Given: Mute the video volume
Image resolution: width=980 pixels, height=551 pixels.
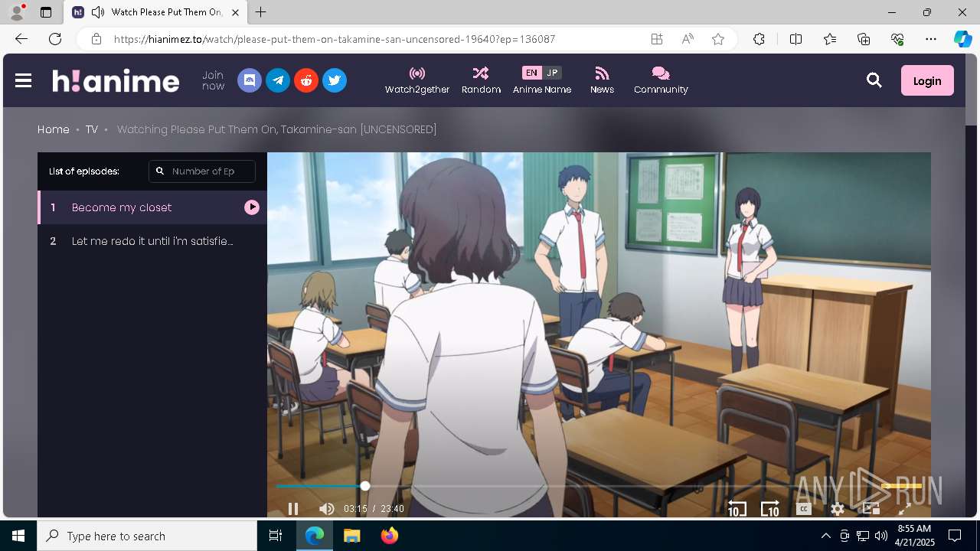Looking at the screenshot, I should tap(327, 509).
